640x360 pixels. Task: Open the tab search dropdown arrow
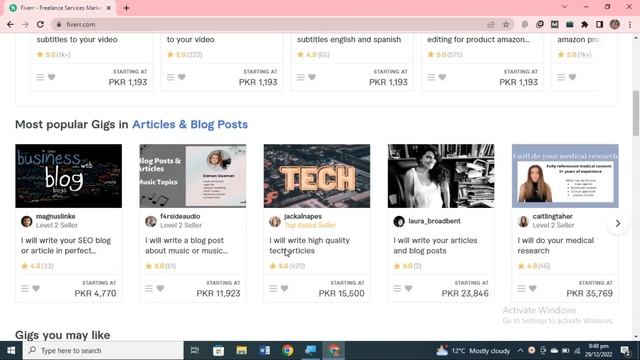pos(564,7)
